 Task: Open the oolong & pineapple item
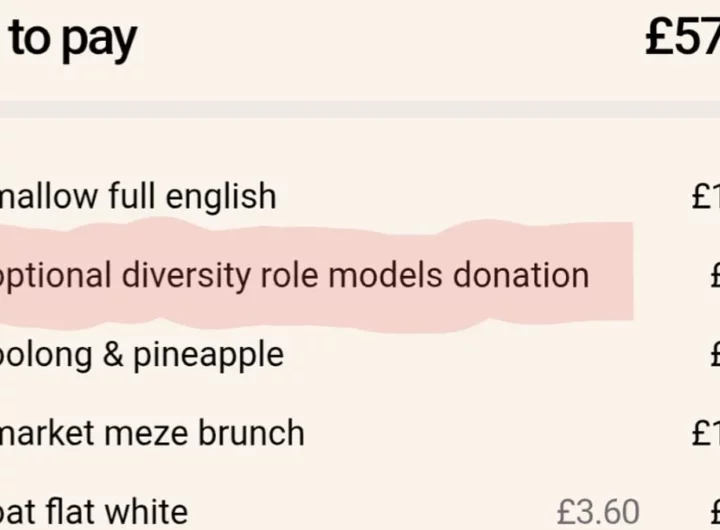click(x=141, y=355)
